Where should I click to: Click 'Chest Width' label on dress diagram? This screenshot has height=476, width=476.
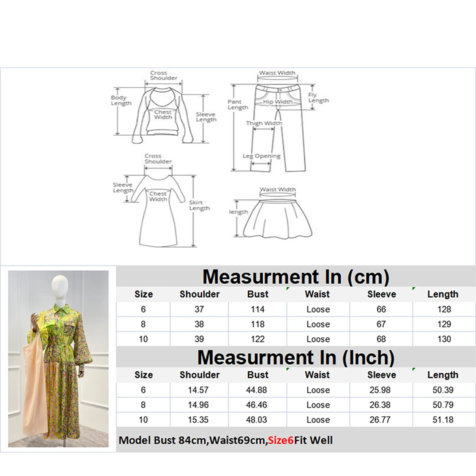158,196
